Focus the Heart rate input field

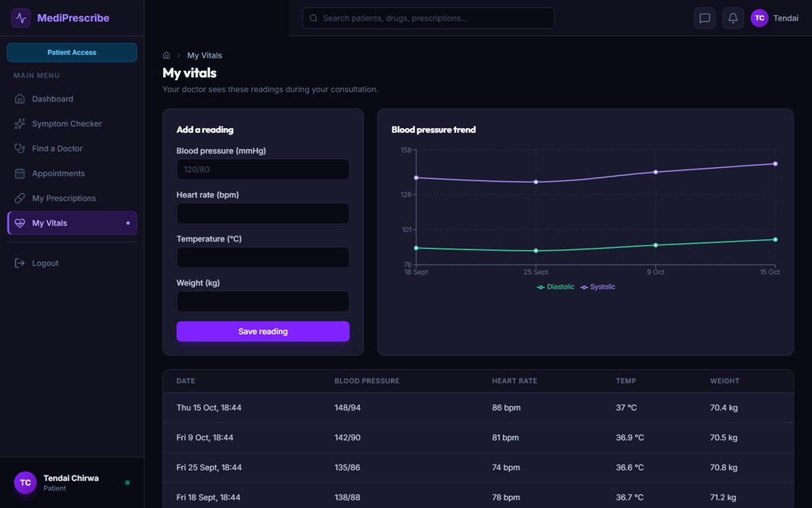point(263,213)
